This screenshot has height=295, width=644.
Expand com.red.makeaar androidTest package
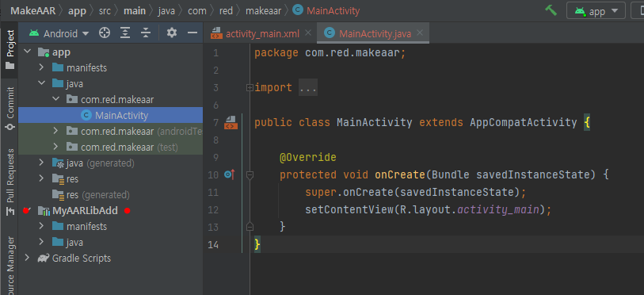pyautogui.click(x=56, y=132)
